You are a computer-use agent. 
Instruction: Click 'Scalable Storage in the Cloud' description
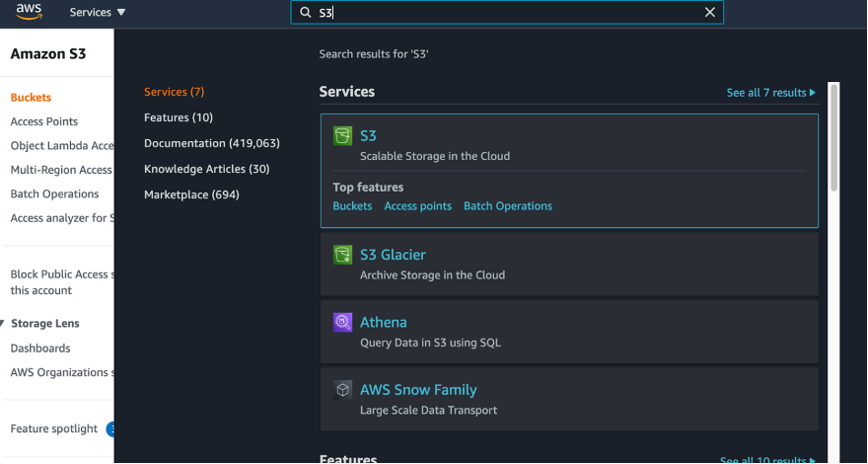pyautogui.click(x=435, y=156)
